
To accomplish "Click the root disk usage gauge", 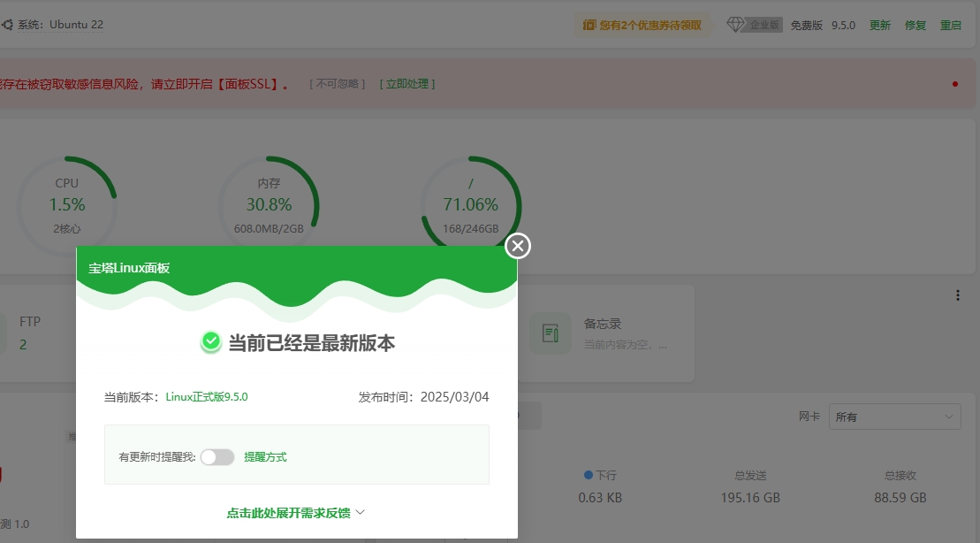I will (x=471, y=206).
